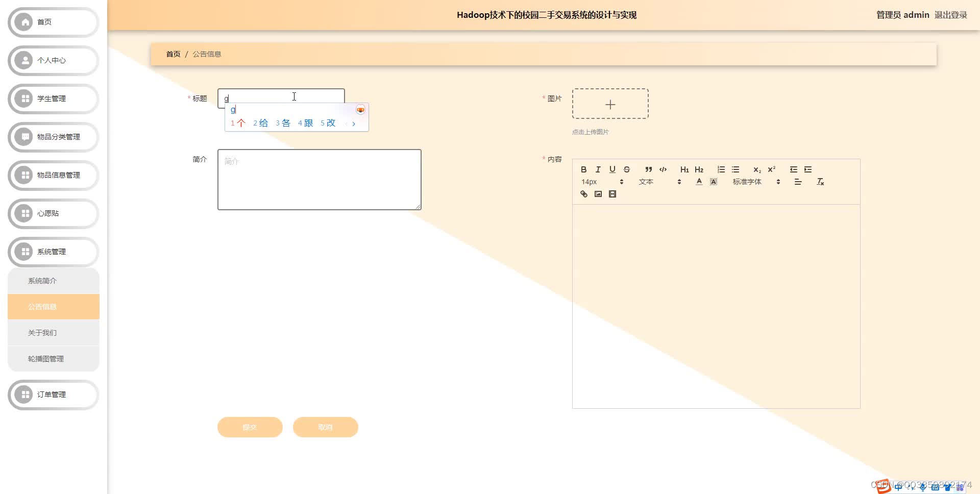The height and width of the screenshot is (494, 980).
Task: Click the 首页 breadcrumb link
Action: (x=173, y=54)
